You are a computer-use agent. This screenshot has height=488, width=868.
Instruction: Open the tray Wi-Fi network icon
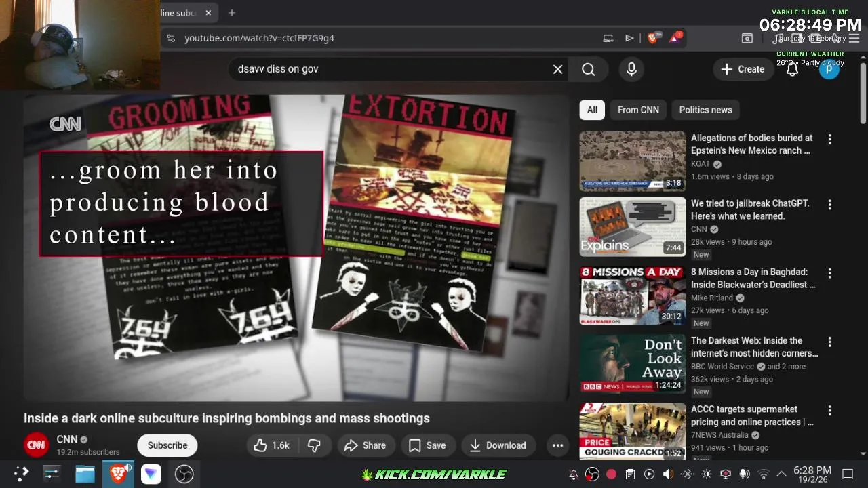(764, 474)
